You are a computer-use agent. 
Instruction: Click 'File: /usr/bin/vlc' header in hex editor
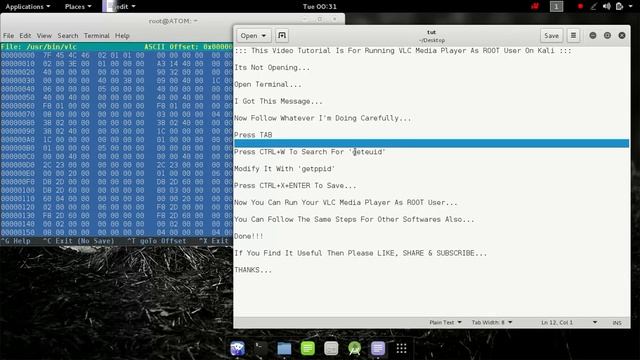point(39,47)
